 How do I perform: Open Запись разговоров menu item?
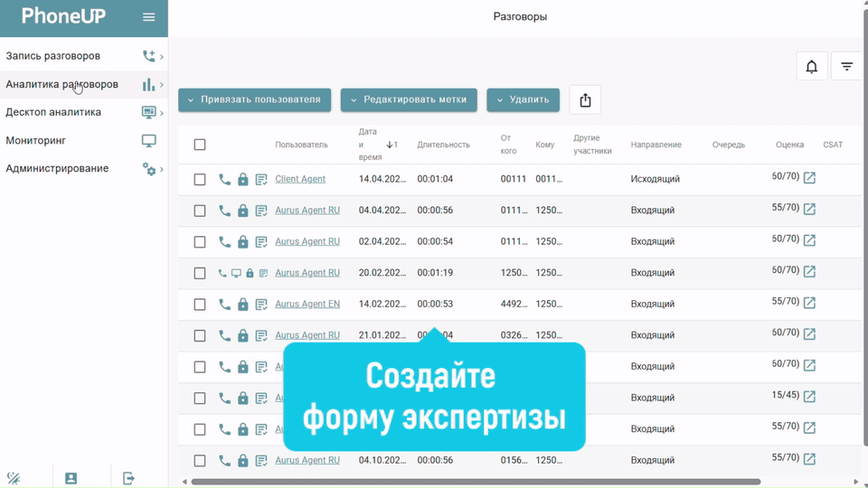click(x=83, y=56)
